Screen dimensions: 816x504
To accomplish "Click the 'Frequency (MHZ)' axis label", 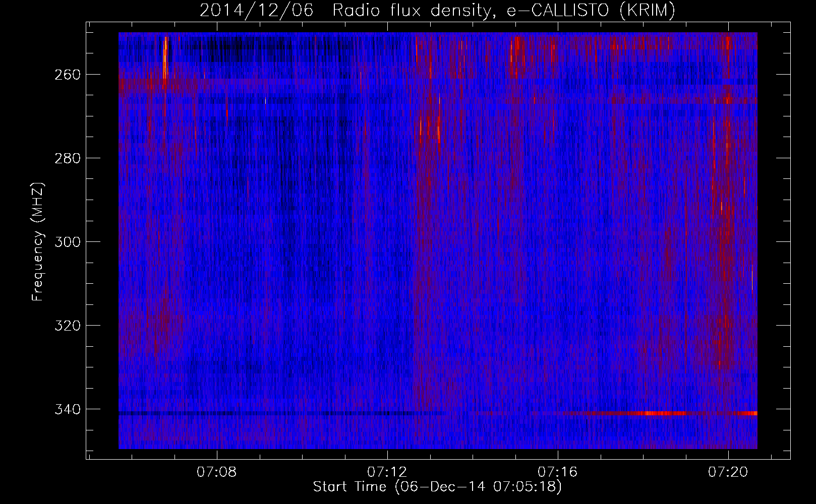I will [38, 241].
